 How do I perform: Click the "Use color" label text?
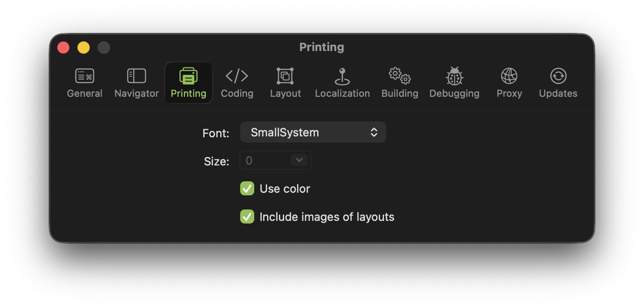coord(285,189)
